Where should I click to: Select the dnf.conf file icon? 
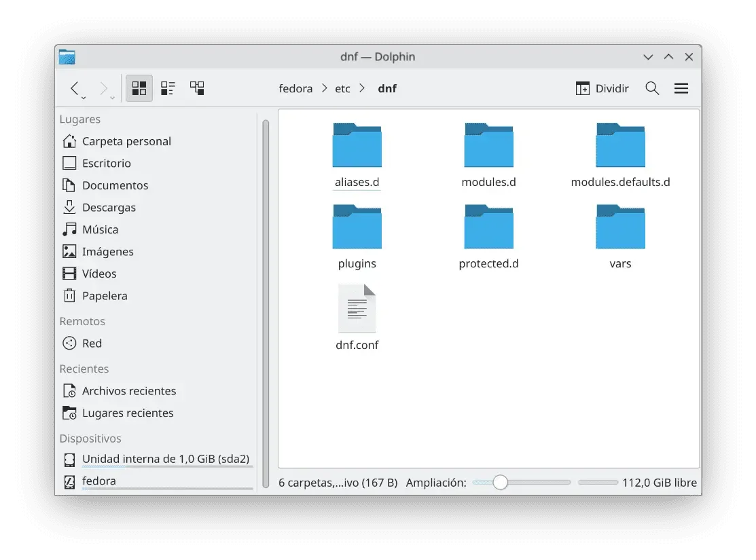click(357, 308)
